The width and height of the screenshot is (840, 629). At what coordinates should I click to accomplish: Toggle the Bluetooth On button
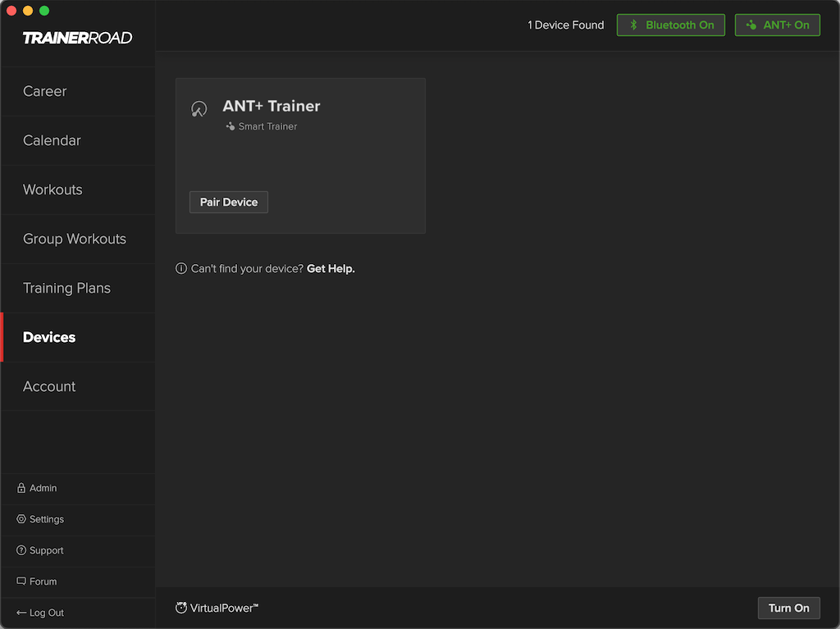(x=671, y=25)
